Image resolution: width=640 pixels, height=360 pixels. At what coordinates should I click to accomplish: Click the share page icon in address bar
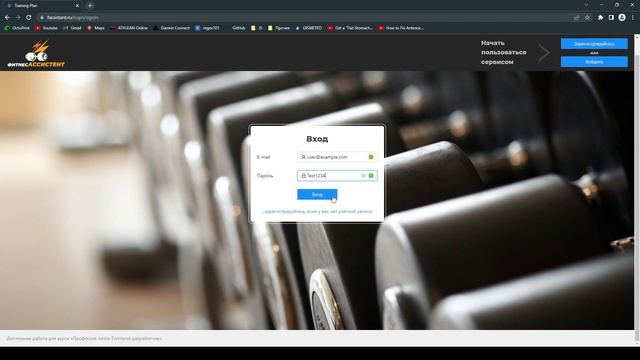pyautogui.click(x=576, y=18)
